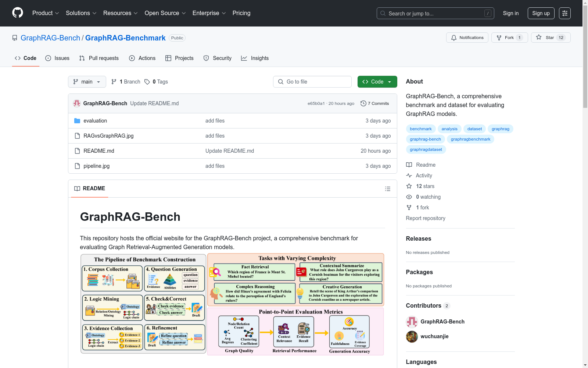Click the bell icon for Notifications
Viewport: 588px width, 368px height.
tap(454, 38)
